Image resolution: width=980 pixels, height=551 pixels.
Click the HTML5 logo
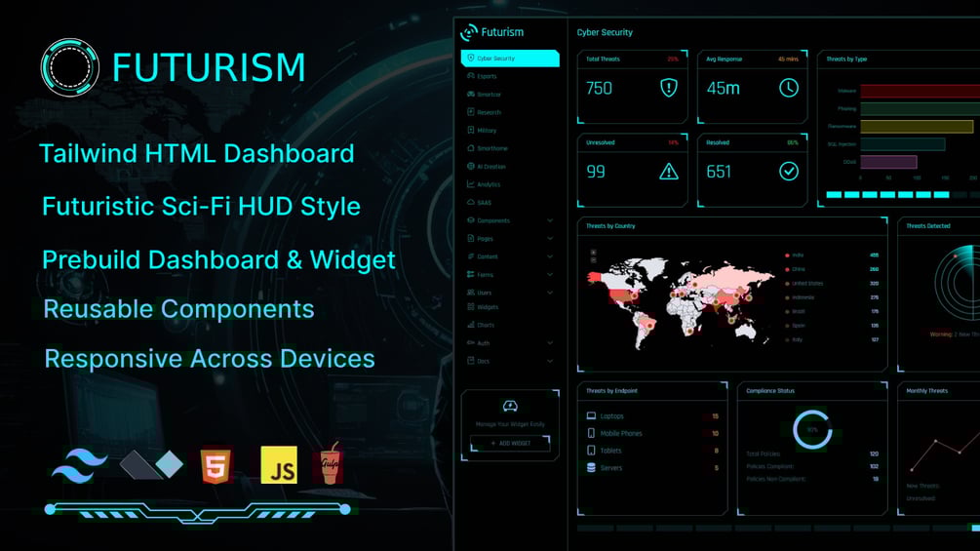(x=216, y=465)
